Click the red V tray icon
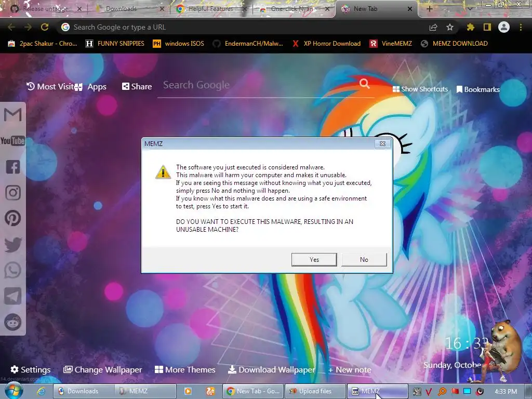This screenshot has width=532, height=399. (x=429, y=392)
